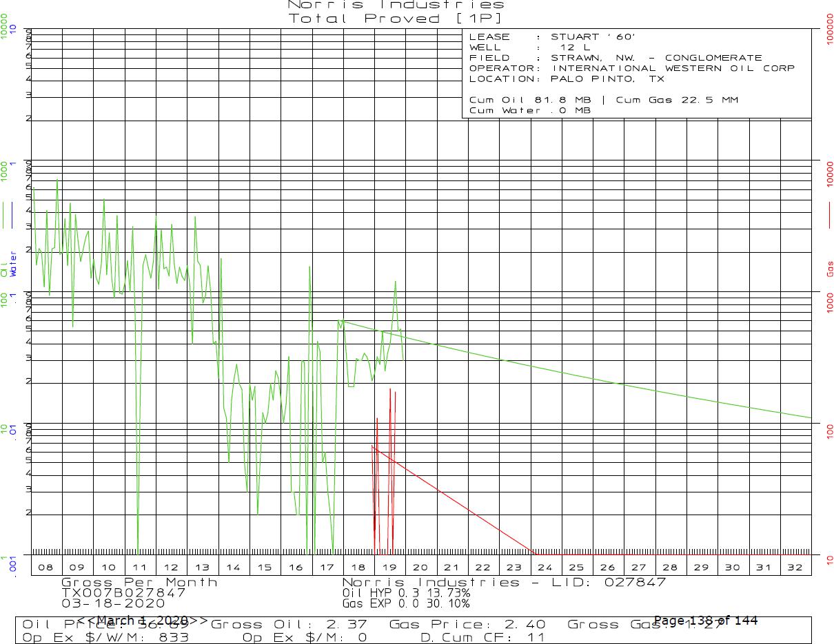834x644 pixels.
Task: Click the 'Gross Per Month' label
Action: pos(139,583)
